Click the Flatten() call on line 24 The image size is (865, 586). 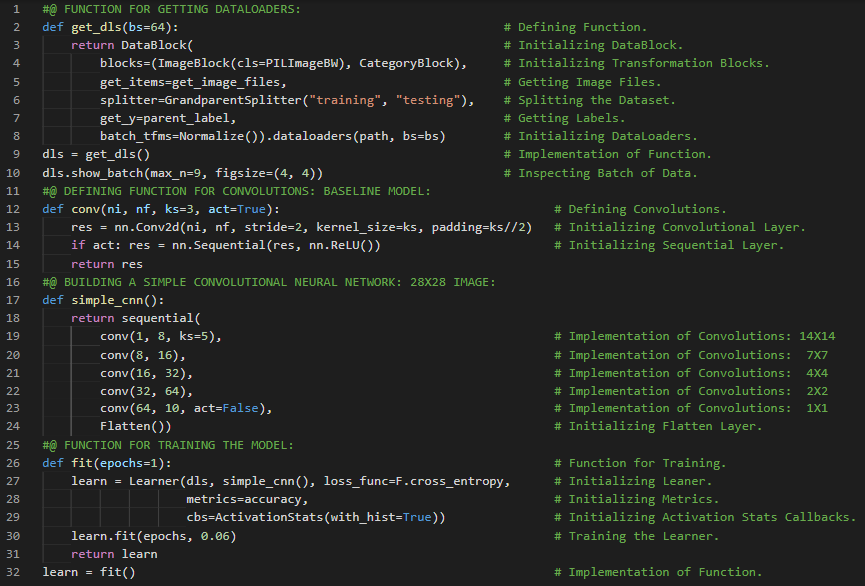[128, 426]
